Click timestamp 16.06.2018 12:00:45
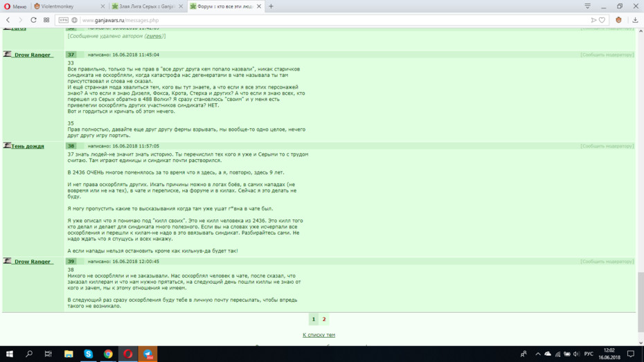644x362 pixels. 136,262
